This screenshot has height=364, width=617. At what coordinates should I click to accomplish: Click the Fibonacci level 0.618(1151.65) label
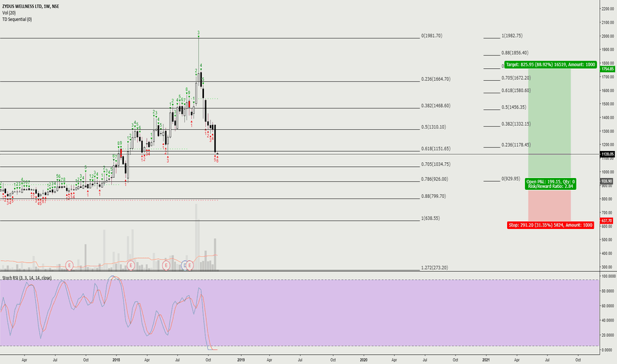coord(436,148)
